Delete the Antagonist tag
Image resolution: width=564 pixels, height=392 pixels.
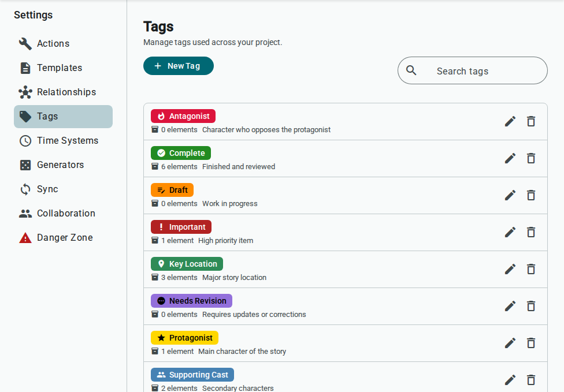(531, 121)
